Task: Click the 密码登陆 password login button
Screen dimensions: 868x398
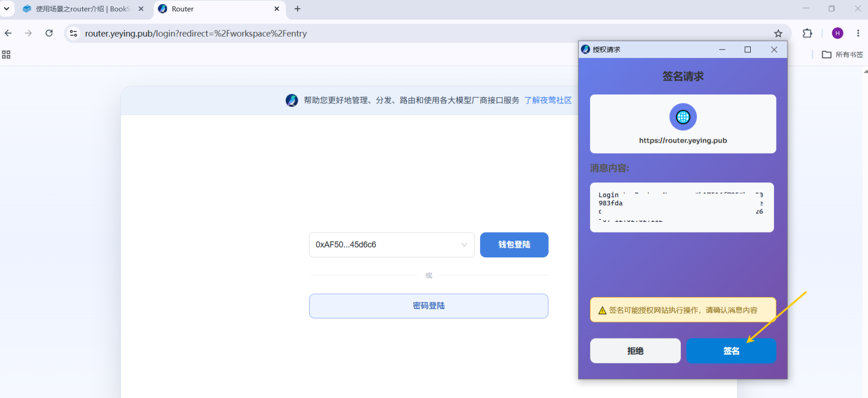Action: pyautogui.click(x=428, y=306)
